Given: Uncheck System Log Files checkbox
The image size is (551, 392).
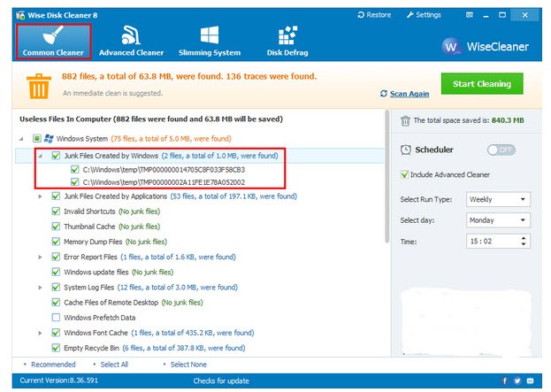Looking at the screenshot, I should click(56, 288).
